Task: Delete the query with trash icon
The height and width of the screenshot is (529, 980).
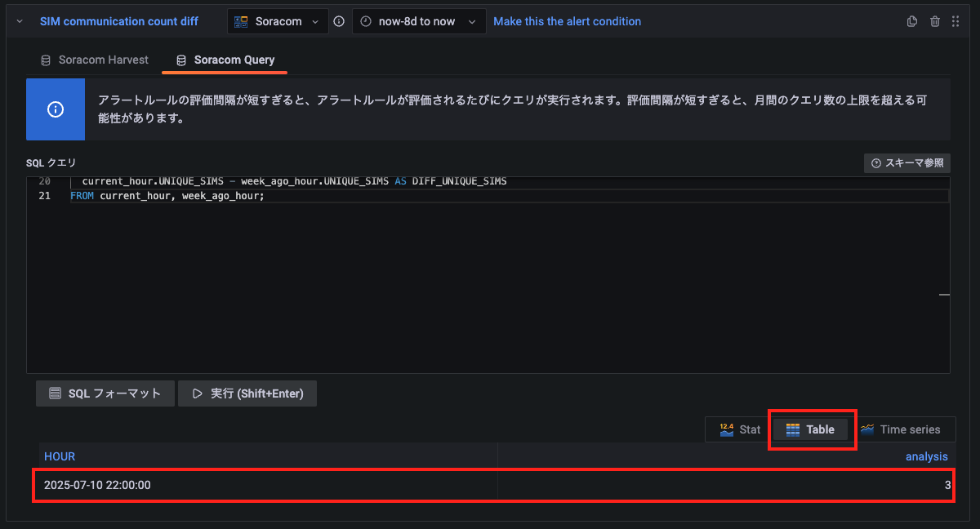Action: [x=935, y=21]
